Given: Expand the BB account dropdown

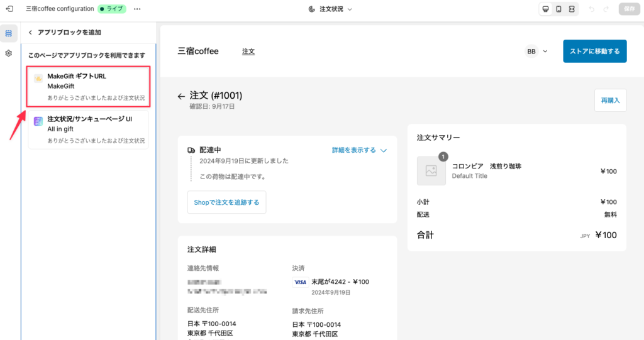Looking at the screenshot, I should tap(545, 52).
